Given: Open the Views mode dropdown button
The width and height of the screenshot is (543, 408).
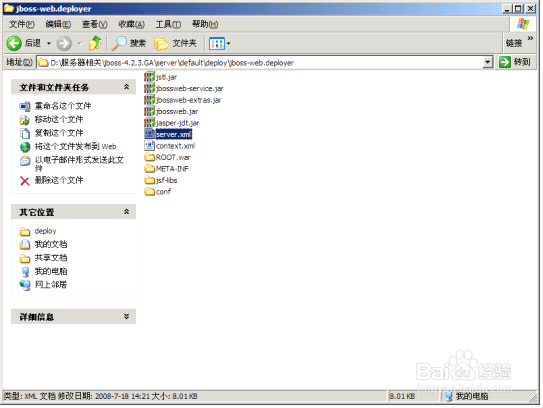Looking at the screenshot, I should pyautogui.click(x=220, y=43).
